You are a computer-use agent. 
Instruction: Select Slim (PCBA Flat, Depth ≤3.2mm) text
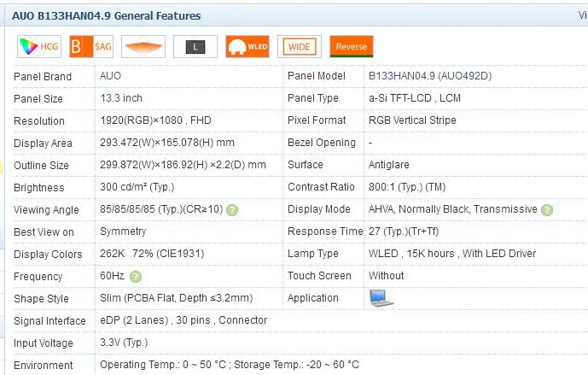click(x=177, y=298)
